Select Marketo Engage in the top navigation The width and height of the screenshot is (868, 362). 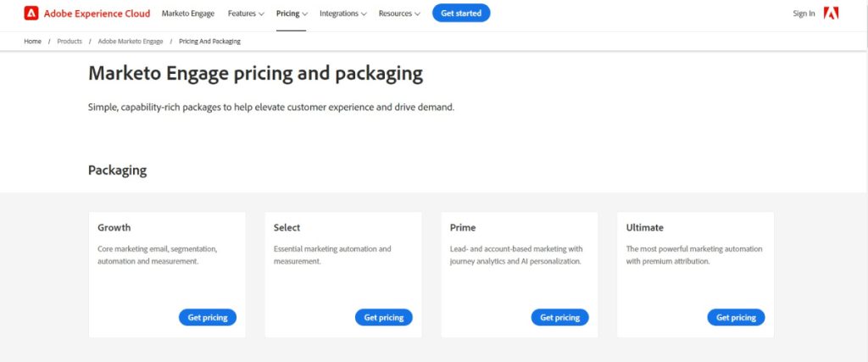click(x=188, y=14)
